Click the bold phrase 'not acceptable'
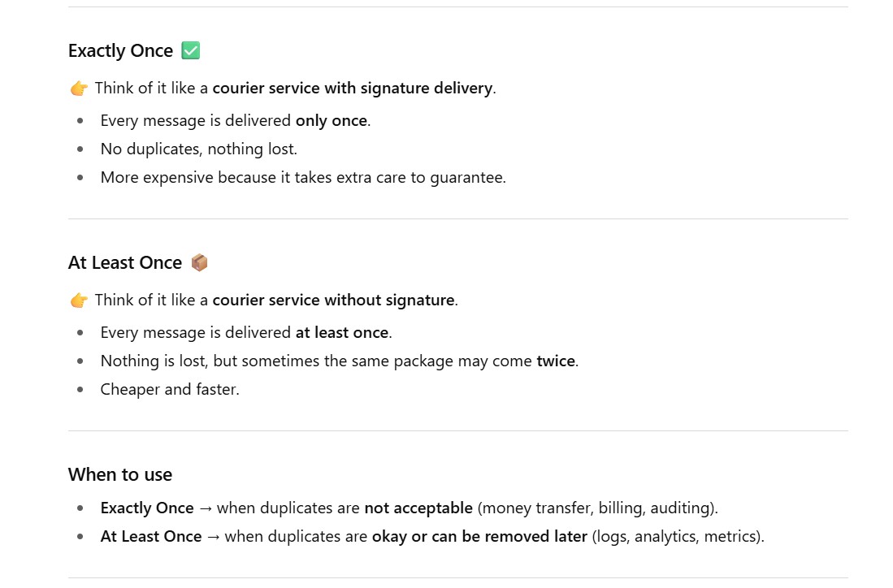 tap(418, 508)
